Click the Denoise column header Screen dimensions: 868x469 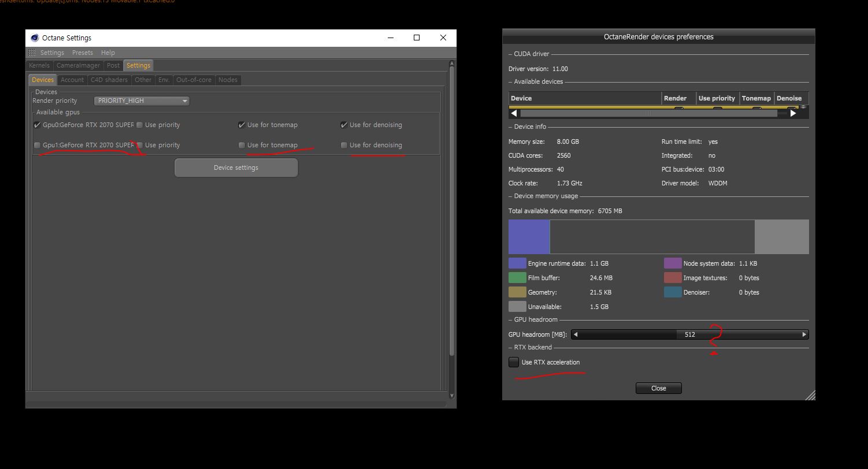pyautogui.click(x=791, y=98)
